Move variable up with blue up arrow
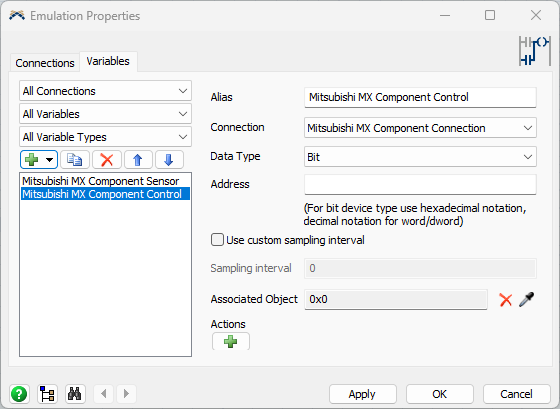This screenshot has width=560, height=409. [138, 160]
